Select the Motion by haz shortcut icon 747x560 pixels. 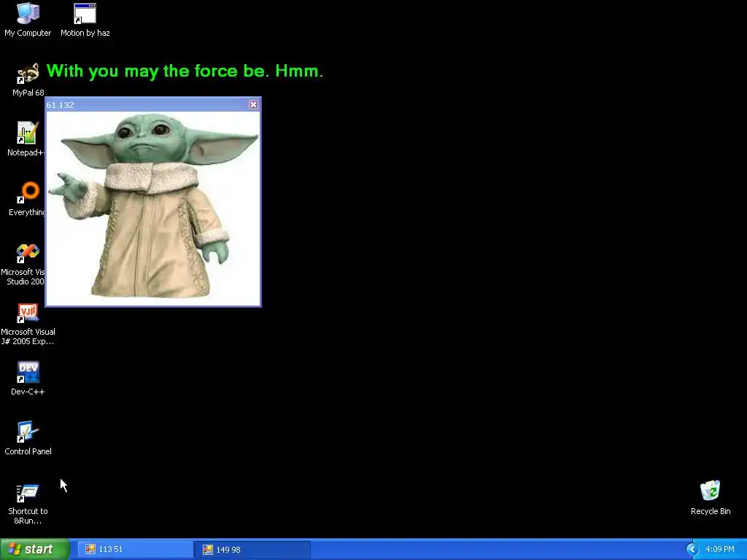(x=85, y=13)
